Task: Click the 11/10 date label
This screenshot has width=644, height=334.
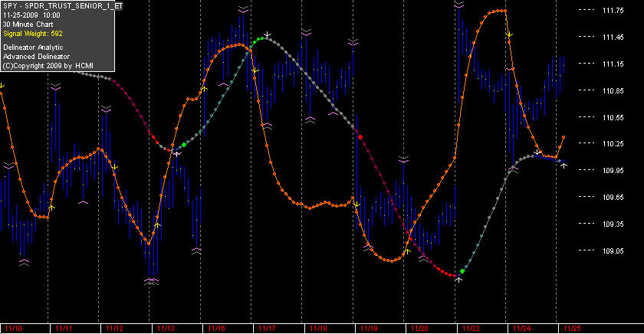Action: coord(14,329)
